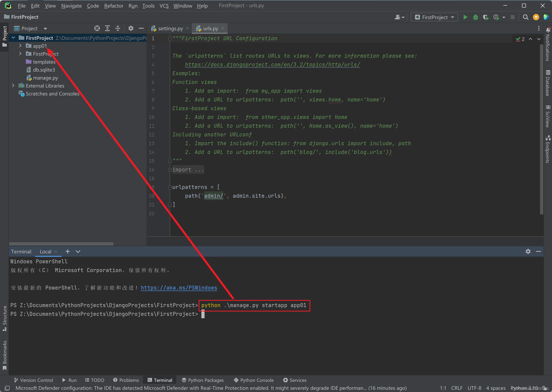This screenshot has width=552, height=392.
Task: Follow the aka.ms/PSWindows link
Action: [x=179, y=288]
